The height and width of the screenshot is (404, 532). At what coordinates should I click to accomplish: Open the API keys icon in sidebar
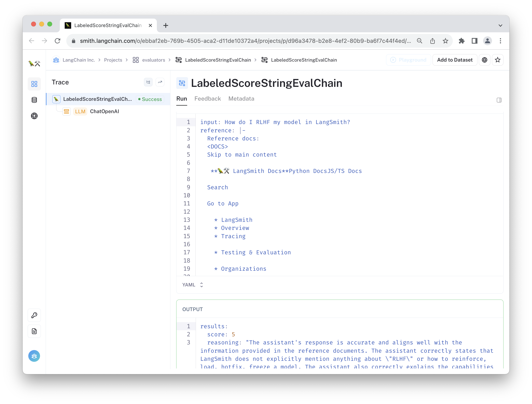[34, 315]
